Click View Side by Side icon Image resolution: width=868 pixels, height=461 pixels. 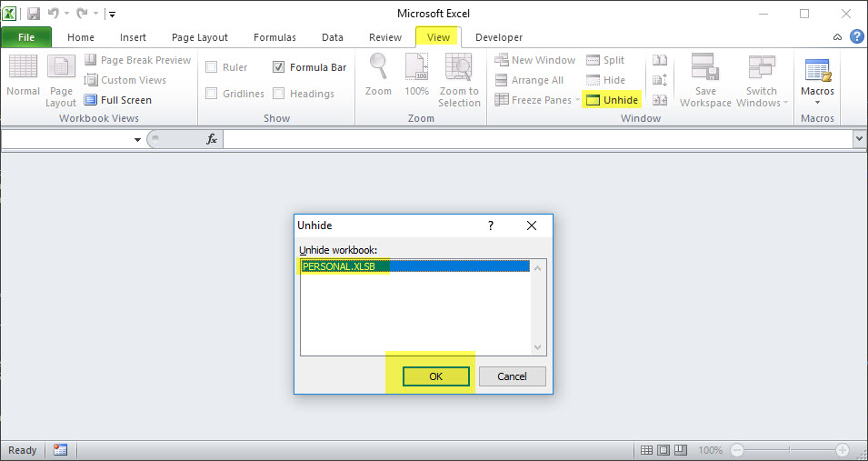click(x=660, y=60)
